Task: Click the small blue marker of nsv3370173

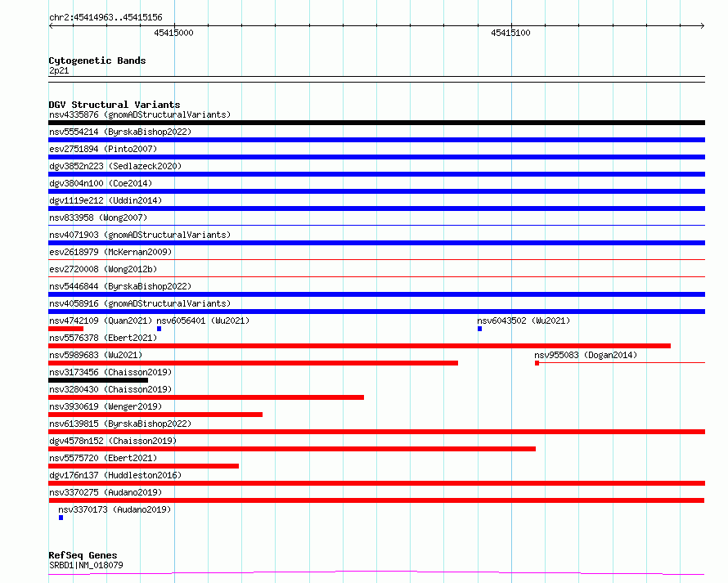Action: pyautogui.click(x=61, y=518)
